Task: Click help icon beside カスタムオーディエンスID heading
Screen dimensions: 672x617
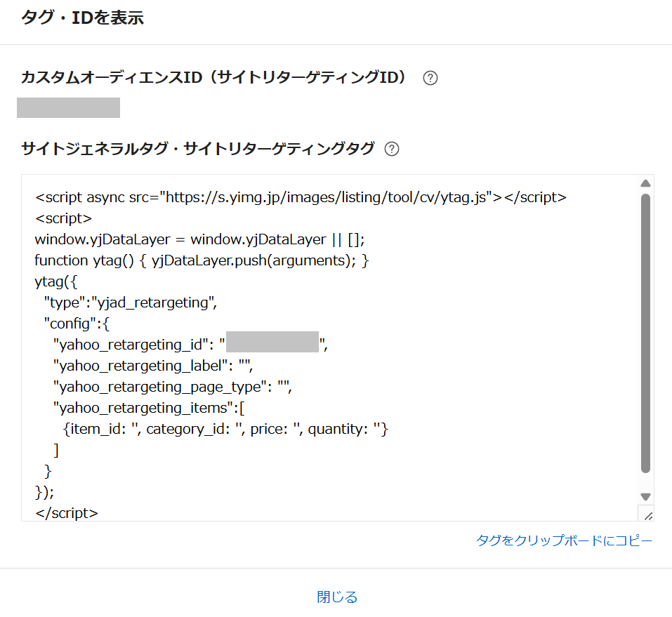Action: pyautogui.click(x=430, y=78)
